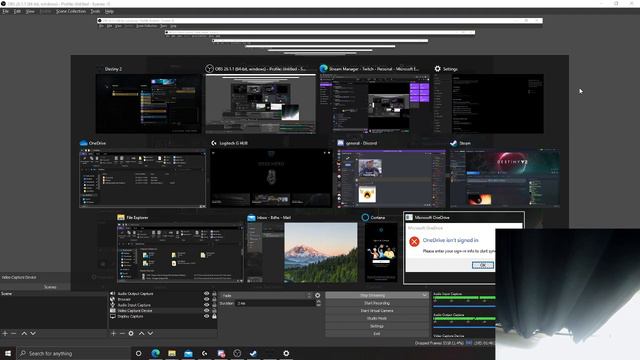Image resolution: width=640 pixels, height=360 pixels.
Task: Move the scene down in the Scenes list
Action: [x=33, y=333]
